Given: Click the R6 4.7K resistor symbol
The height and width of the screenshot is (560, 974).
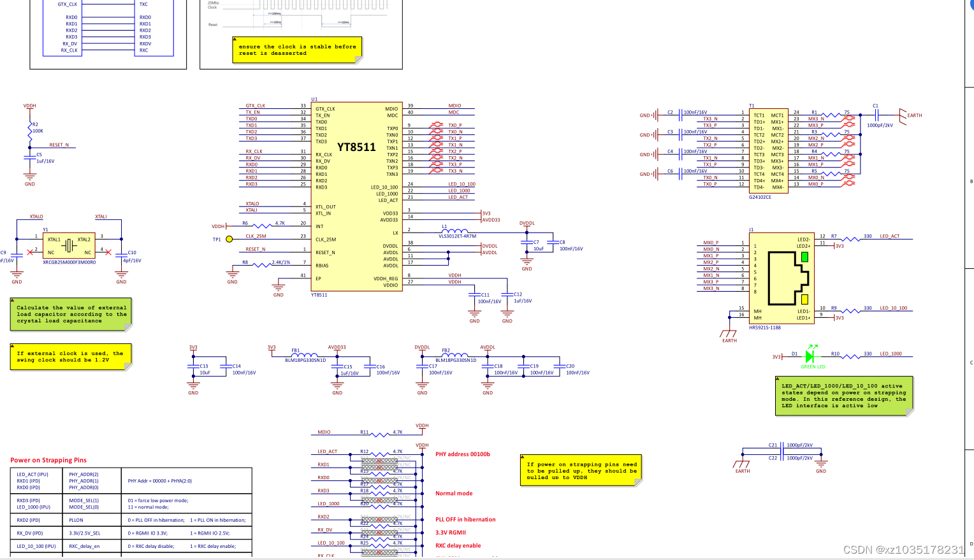Looking at the screenshot, I should pos(263,226).
